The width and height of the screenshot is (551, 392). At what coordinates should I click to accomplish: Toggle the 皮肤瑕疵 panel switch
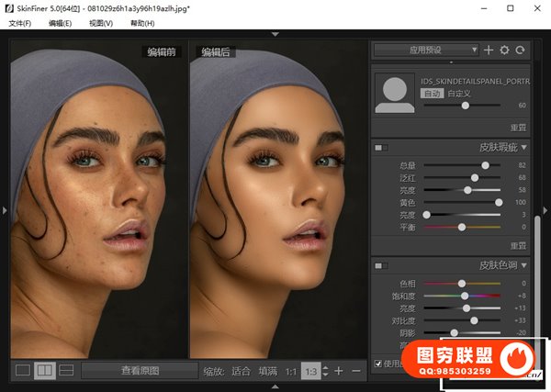click(381, 147)
